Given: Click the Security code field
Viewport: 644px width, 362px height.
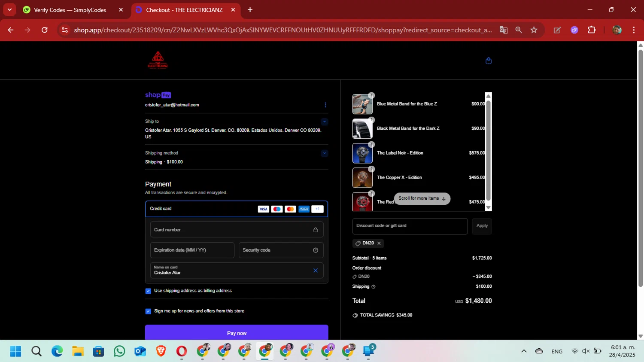Looking at the screenshot, I should click(281, 250).
